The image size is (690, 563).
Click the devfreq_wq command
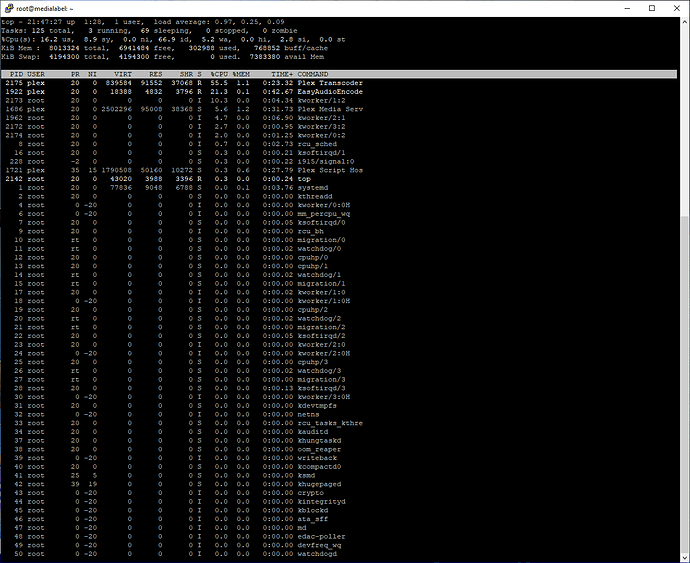coord(319,545)
